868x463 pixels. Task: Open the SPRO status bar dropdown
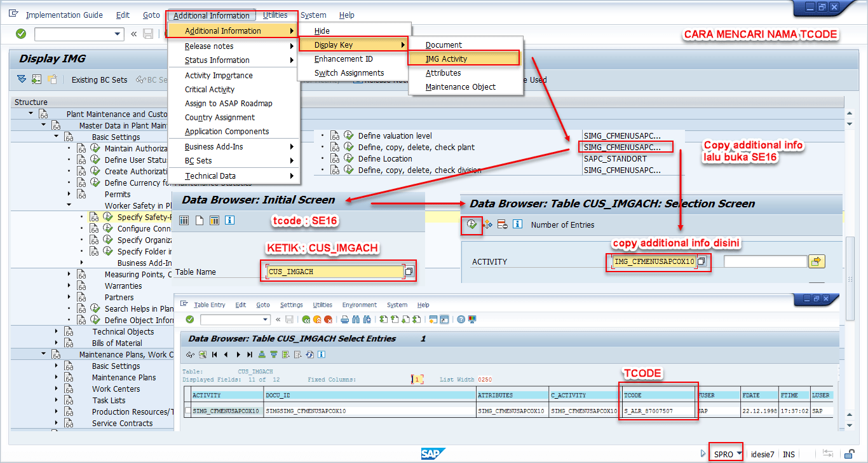739,454
